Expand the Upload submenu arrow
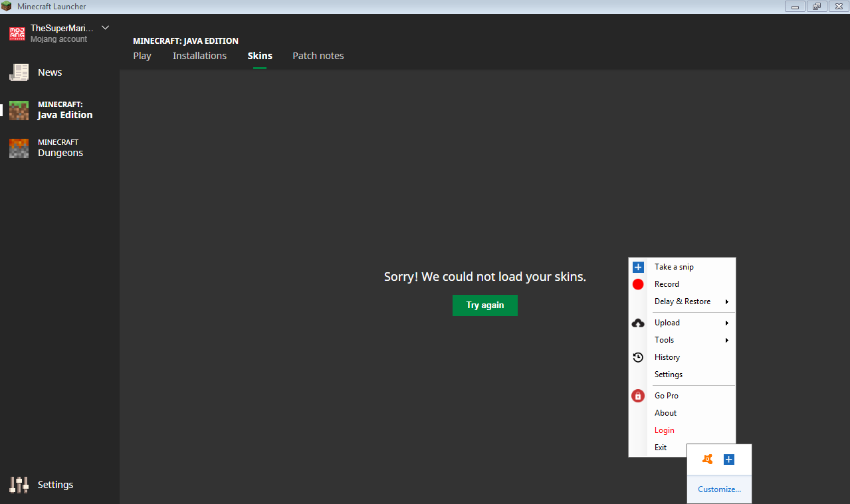Viewport: 850px width, 504px height. 727,323
